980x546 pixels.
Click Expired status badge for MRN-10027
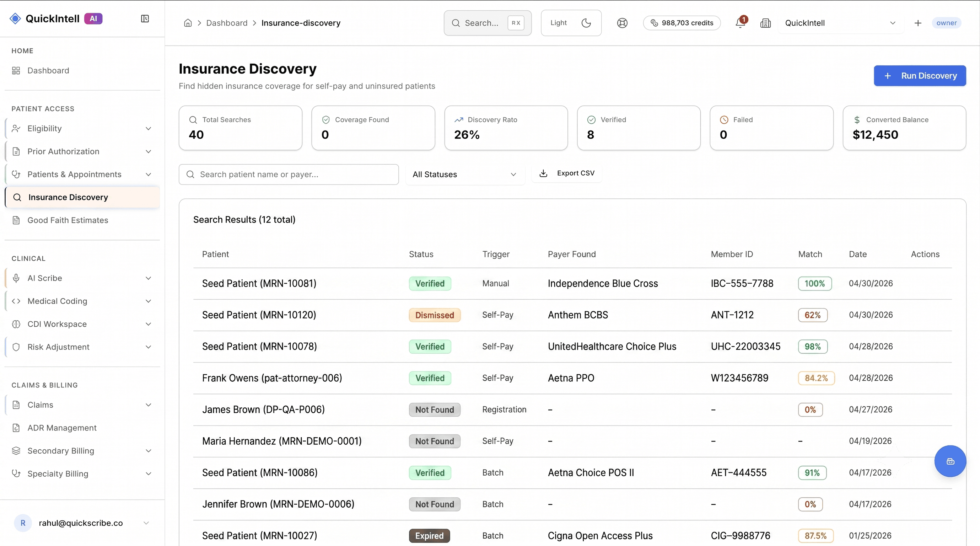(x=429, y=536)
